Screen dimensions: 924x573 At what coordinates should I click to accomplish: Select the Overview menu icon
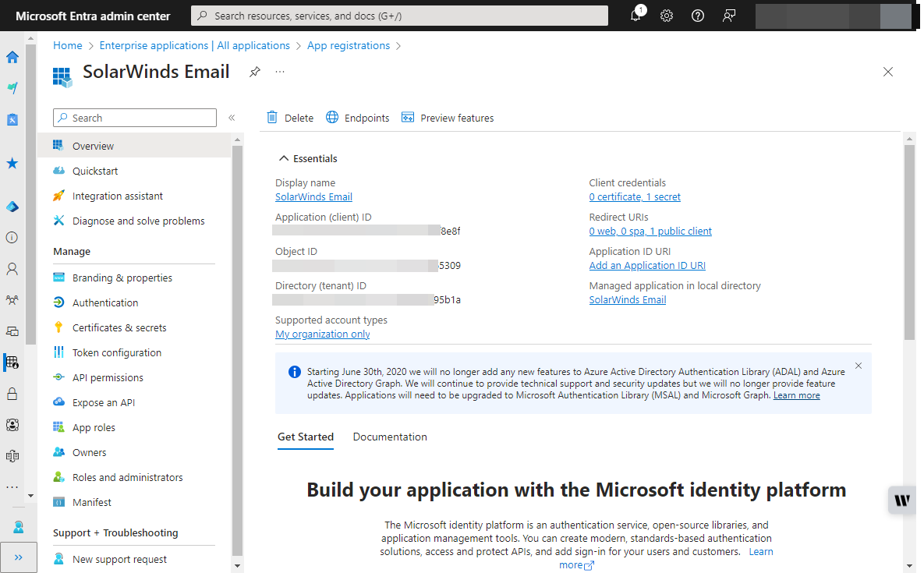click(x=58, y=146)
